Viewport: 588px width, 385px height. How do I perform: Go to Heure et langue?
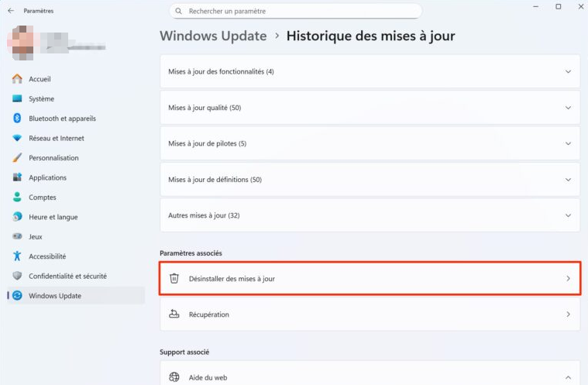76,217
